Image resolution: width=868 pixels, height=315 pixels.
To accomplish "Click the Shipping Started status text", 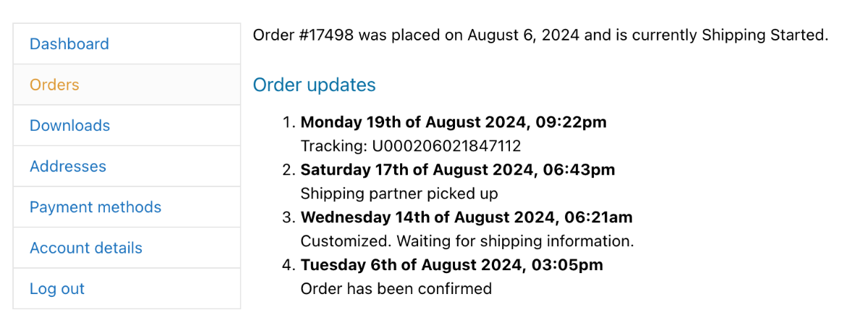I will coord(763,35).
